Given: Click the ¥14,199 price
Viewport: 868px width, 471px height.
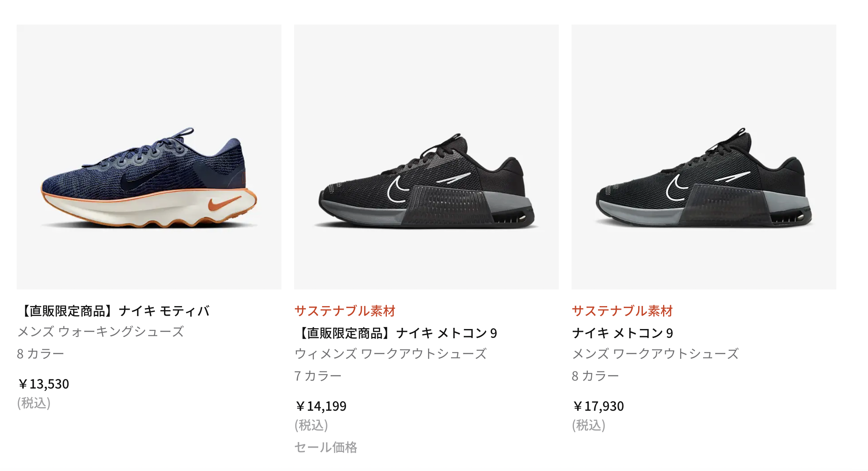Looking at the screenshot, I should [x=321, y=406].
